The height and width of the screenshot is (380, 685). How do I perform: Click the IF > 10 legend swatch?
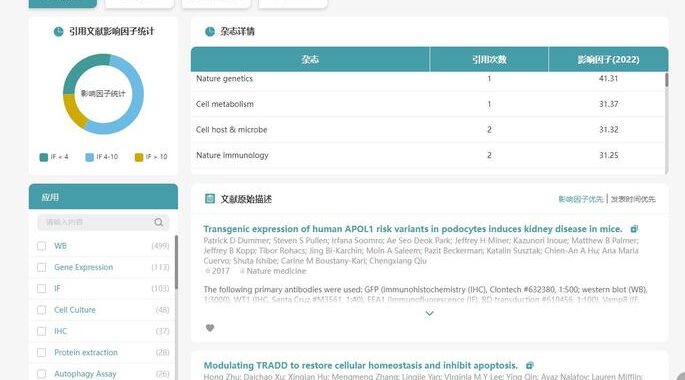click(139, 157)
